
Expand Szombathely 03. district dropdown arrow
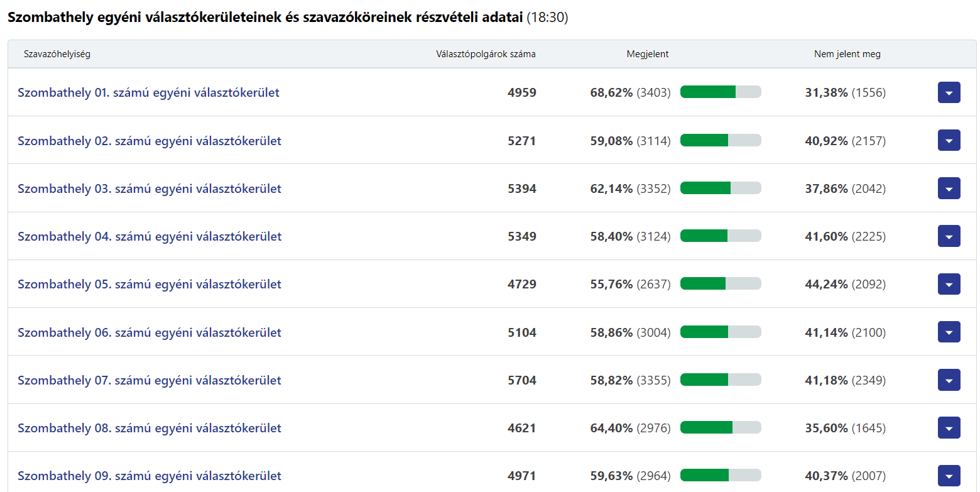tap(949, 188)
